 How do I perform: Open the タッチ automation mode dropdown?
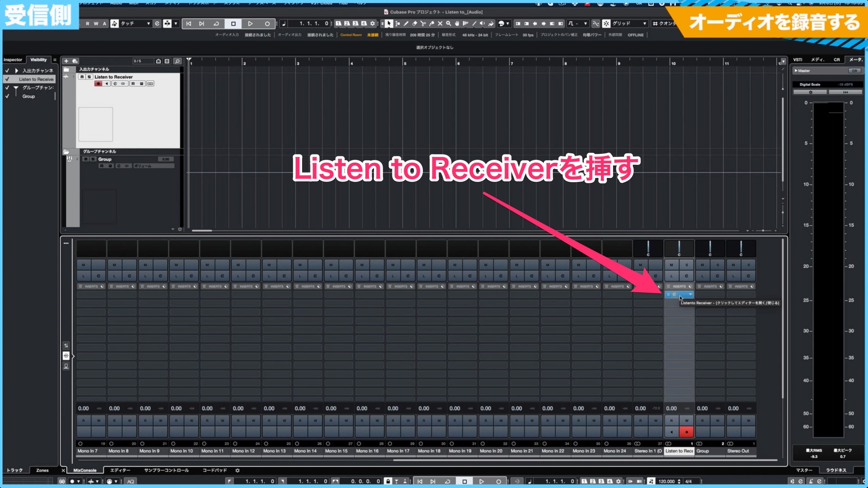click(x=135, y=23)
